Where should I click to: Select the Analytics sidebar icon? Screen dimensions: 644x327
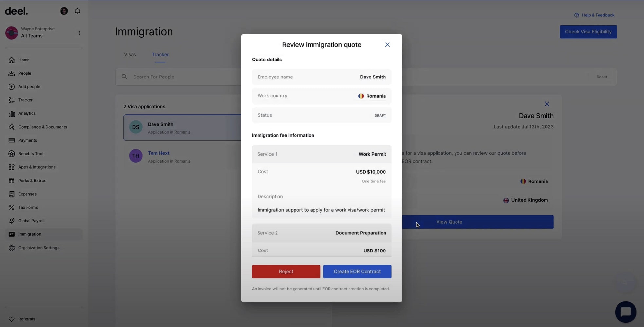11,113
